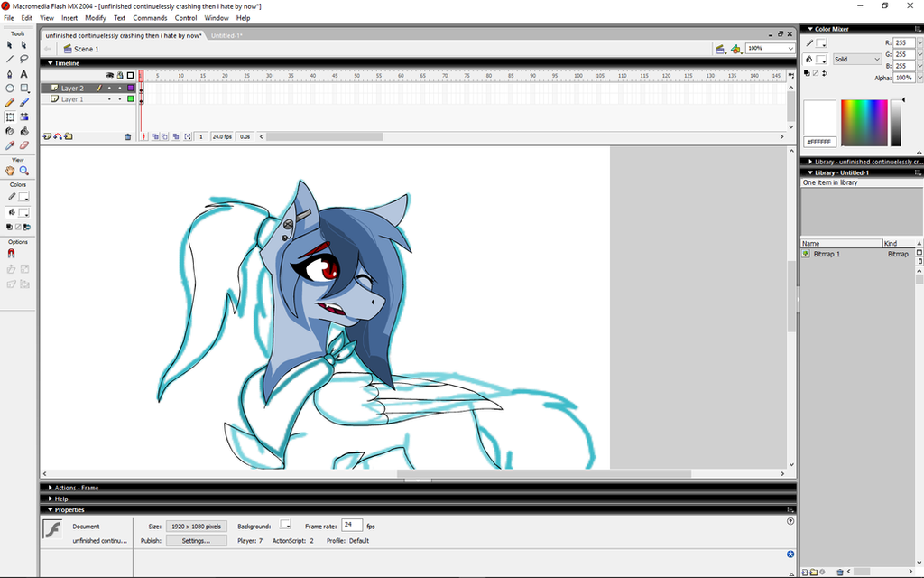This screenshot has height=578, width=924.
Task: Click Insert Layer Folder icon
Action: point(69,136)
